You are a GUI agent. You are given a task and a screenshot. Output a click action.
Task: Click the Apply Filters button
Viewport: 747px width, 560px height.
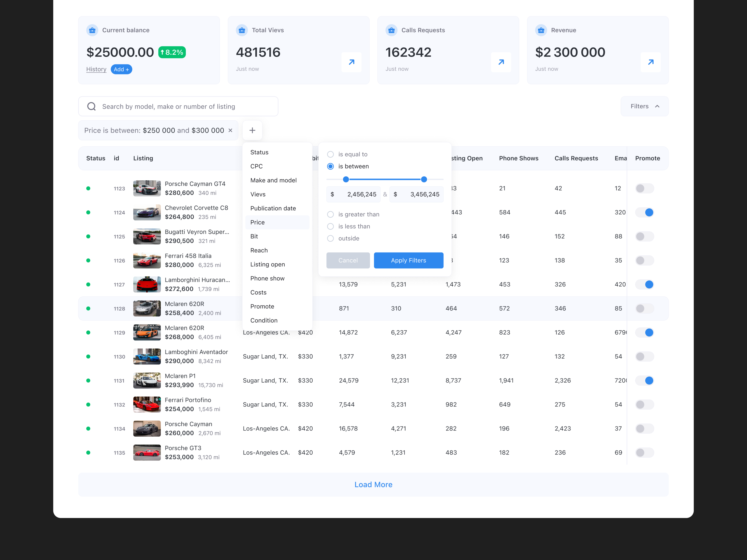408,260
